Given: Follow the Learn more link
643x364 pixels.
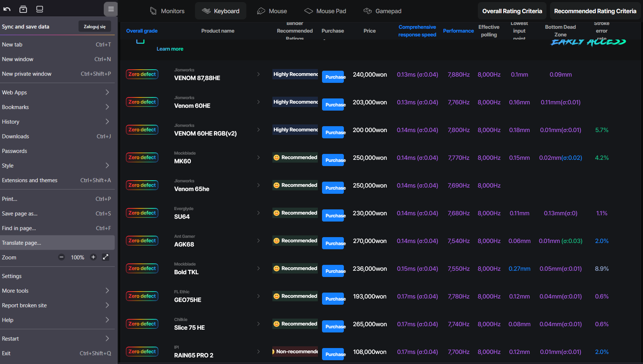Looking at the screenshot, I should coord(170,49).
